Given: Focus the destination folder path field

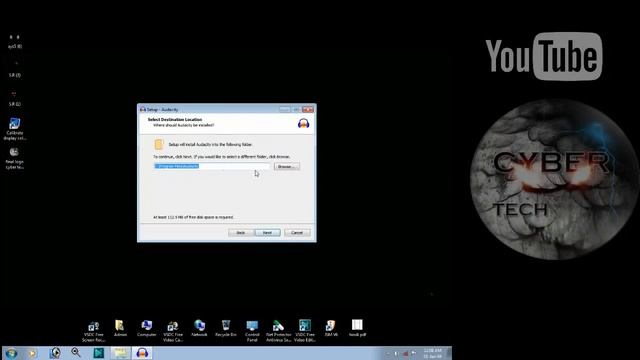Looking at the screenshot, I should point(211,166).
